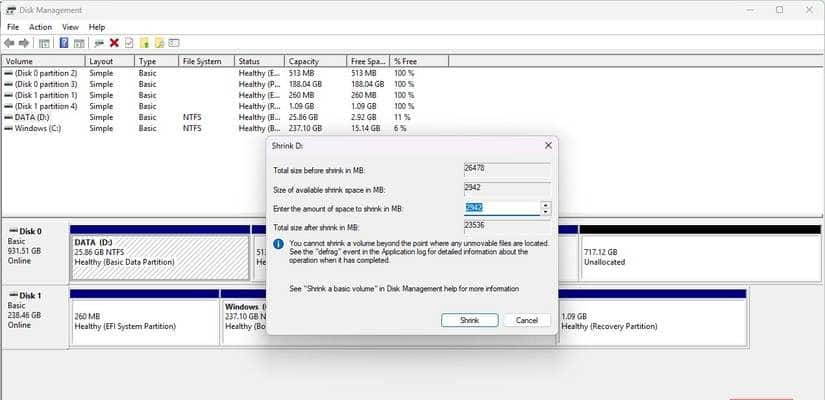Screen dimensions: 825x400
Task: Click drive icon beside (Disk 0 partition 2)
Action: [8, 74]
